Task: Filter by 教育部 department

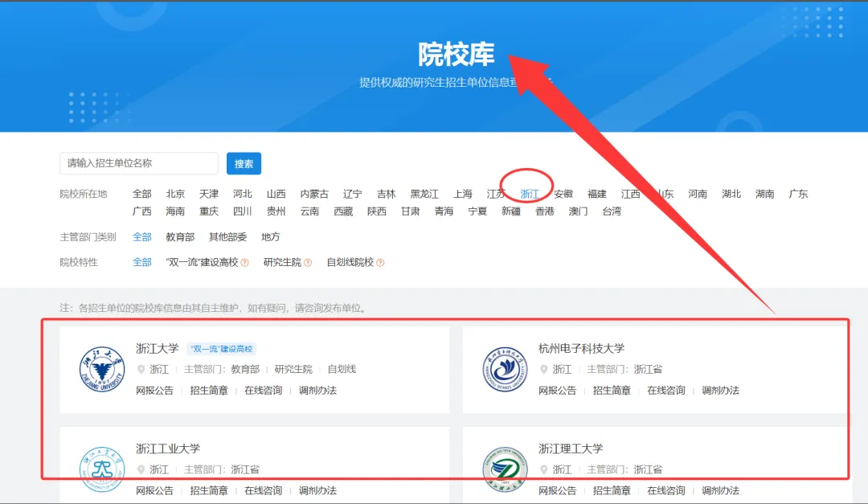Action: click(x=180, y=237)
